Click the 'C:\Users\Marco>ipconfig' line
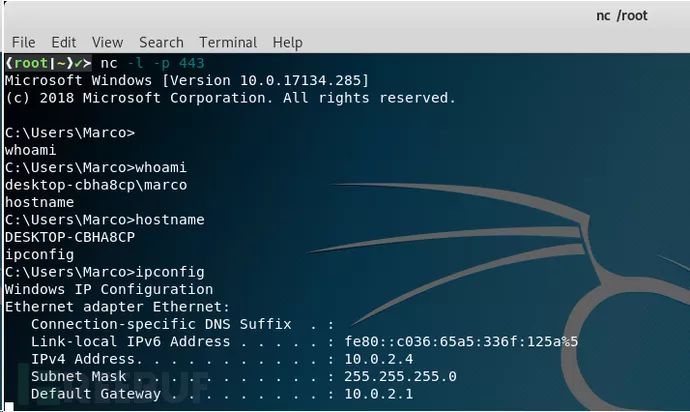Viewport: 690px width, 412px height. click(104, 272)
